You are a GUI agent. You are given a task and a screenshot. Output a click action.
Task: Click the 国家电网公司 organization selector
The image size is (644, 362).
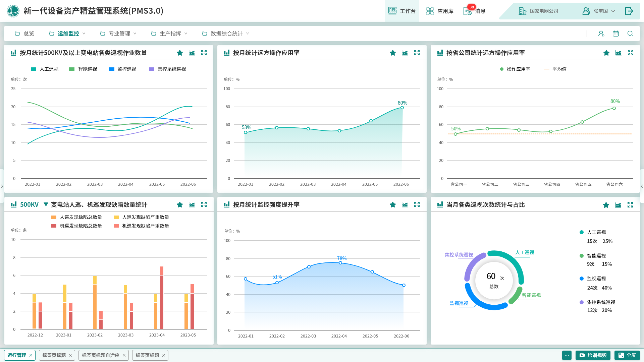coord(538,11)
